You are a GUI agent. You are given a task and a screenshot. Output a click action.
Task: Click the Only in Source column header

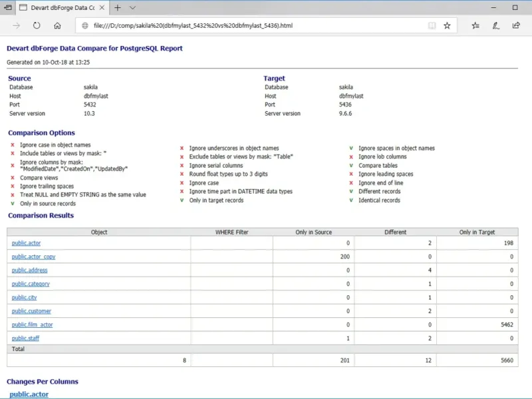pos(313,232)
